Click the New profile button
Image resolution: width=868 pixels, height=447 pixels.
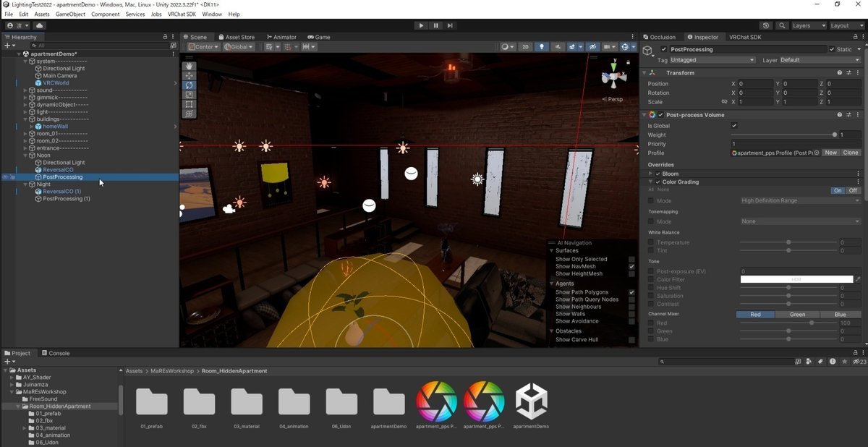831,153
